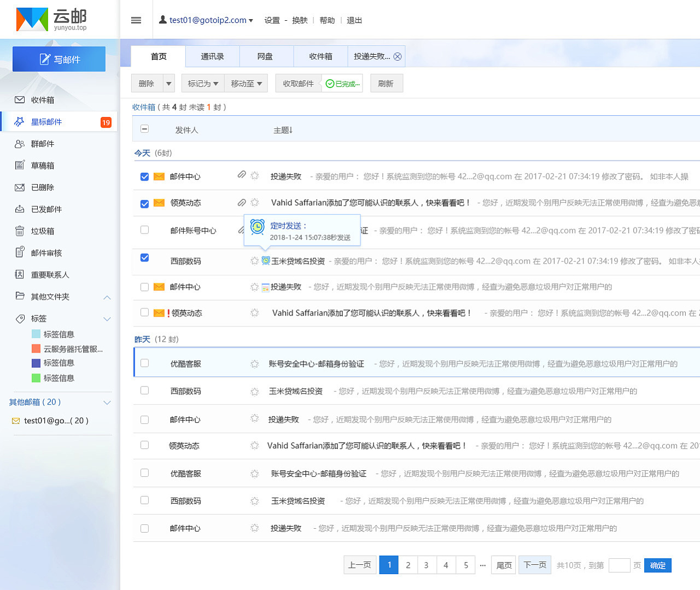This screenshot has width=700, height=590.
Task: Star the 优酷客服 account verification email
Action: (x=254, y=363)
